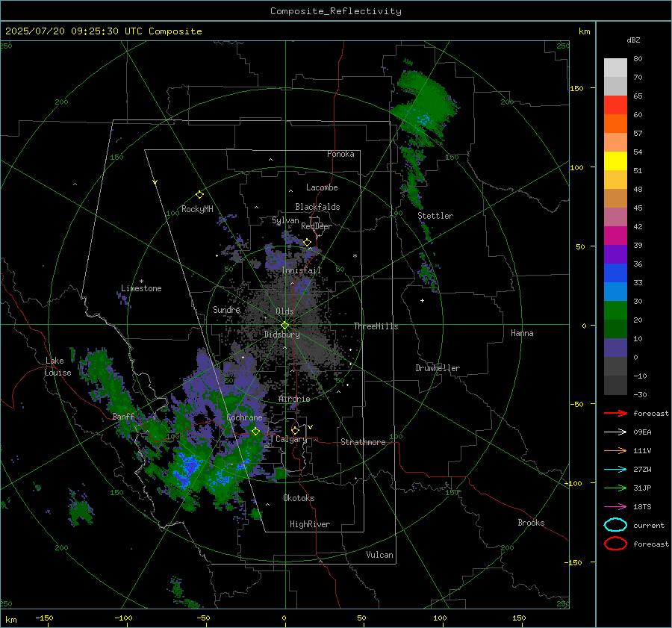The width and height of the screenshot is (672, 628).
Task: Click the yellow diamond marker beside RedDeer
Action: click(307, 243)
